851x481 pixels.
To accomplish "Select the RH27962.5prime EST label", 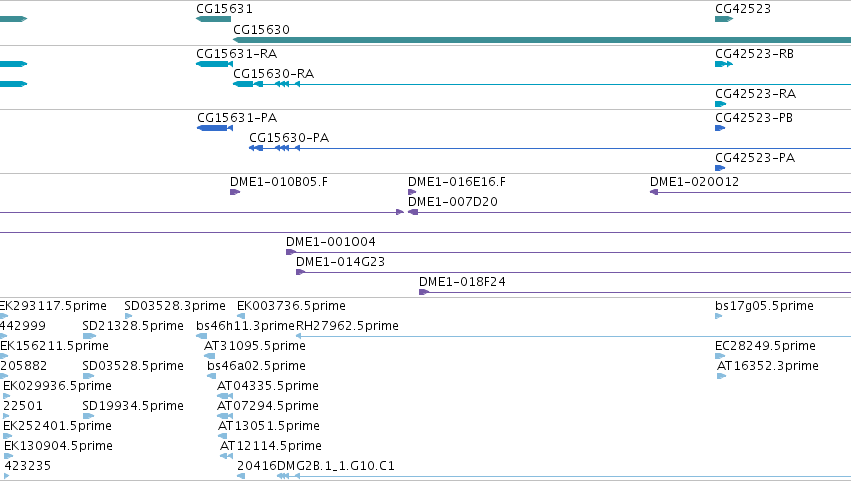I will click(347, 326).
